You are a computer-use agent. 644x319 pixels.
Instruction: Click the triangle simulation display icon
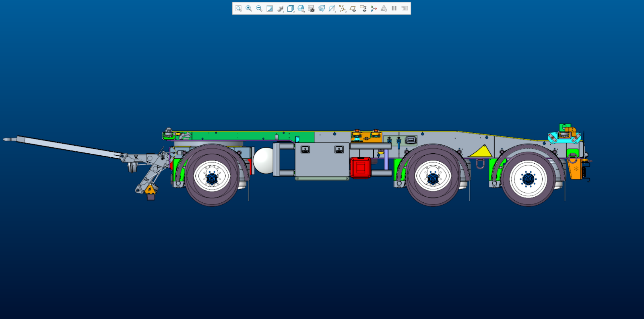point(384,8)
